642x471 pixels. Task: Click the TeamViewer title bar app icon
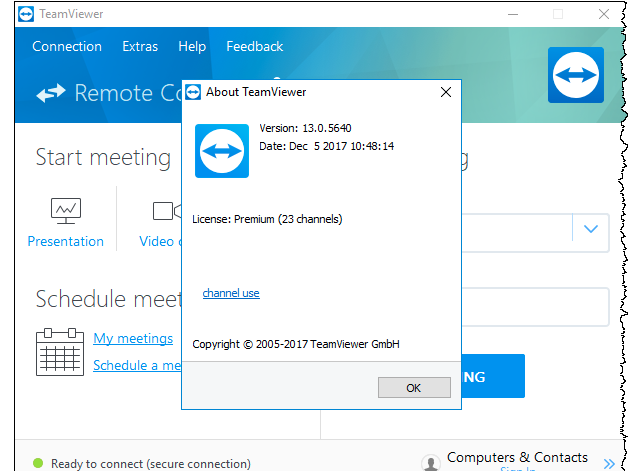click(26, 14)
